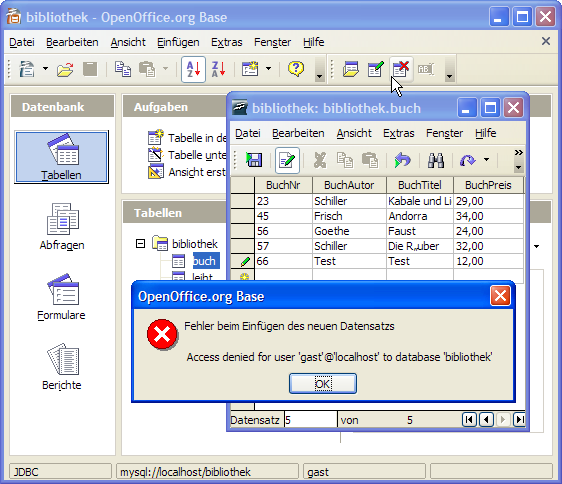
Task: Select Formulare in the Datenbank pane
Action: click(x=62, y=297)
